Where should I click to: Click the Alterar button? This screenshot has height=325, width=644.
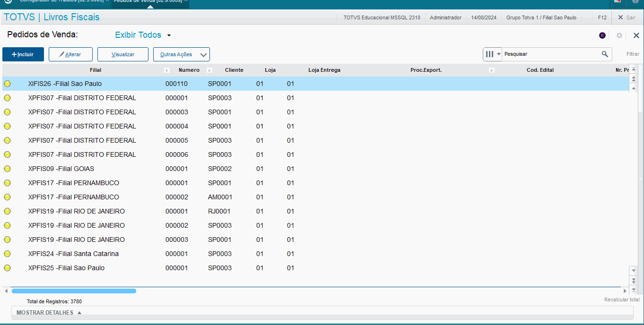coord(70,54)
